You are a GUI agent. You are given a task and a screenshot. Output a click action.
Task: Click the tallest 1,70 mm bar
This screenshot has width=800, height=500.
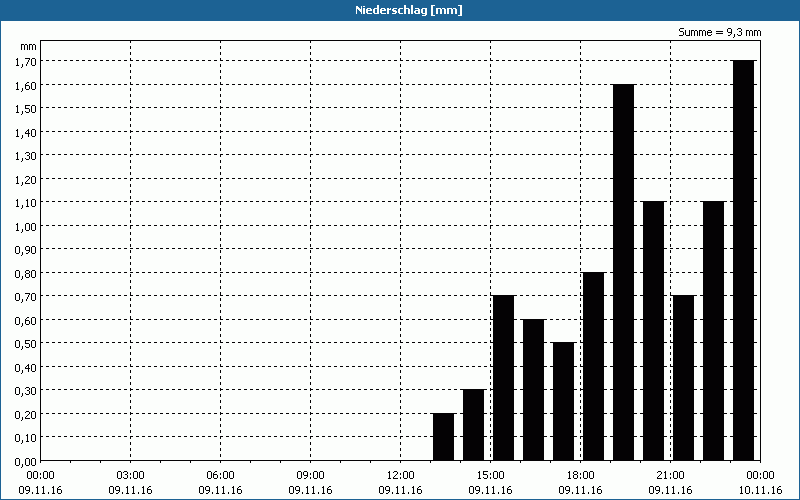[743, 261]
